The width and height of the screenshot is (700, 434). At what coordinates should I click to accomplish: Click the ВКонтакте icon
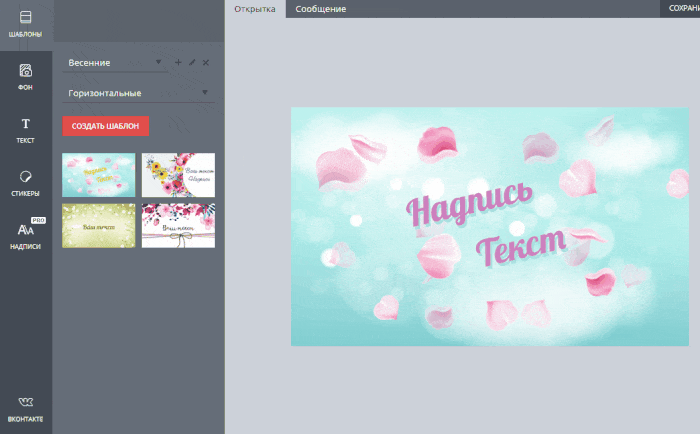[x=25, y=409]
